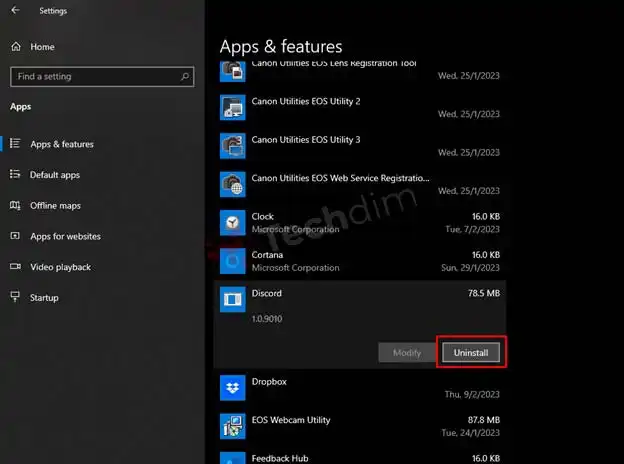Open Video playback section
The width and height of the screenshot is (624, 464).
pos(102,267)
